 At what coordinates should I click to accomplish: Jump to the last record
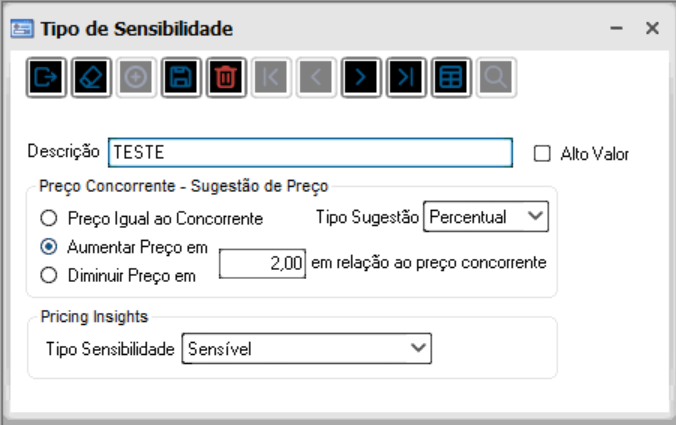[405, 77]
